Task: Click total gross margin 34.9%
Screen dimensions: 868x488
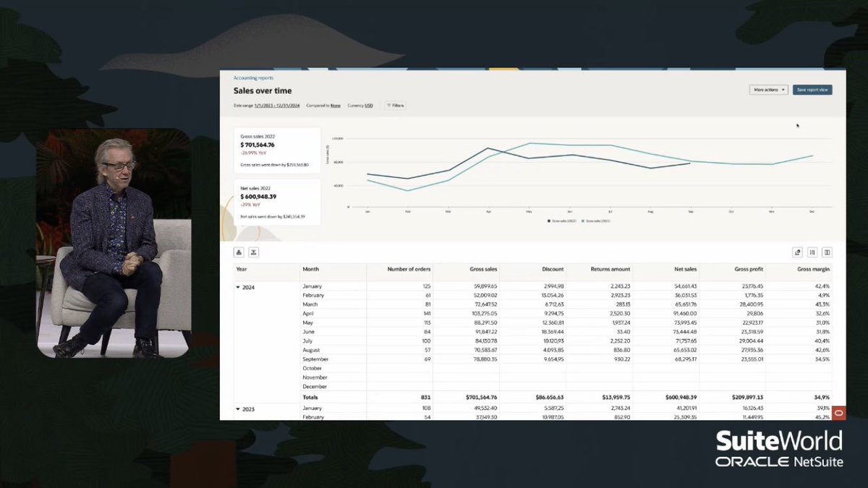Action: pyautogui.click(x=822, y=397)
